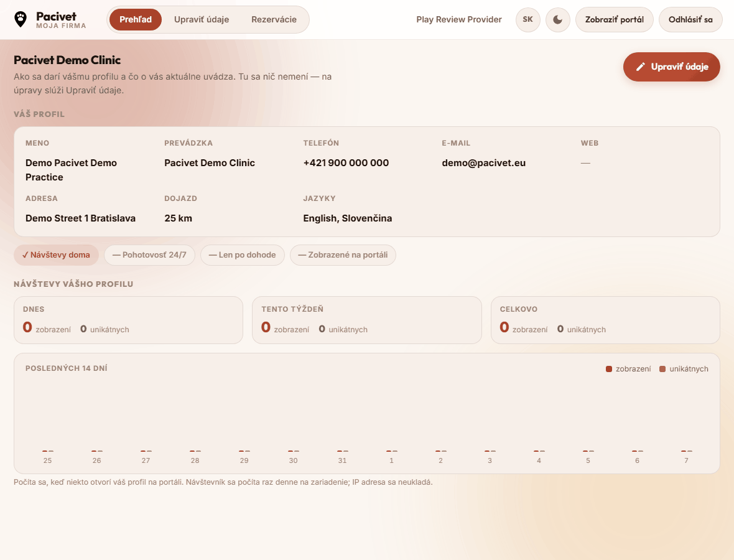This screenshot has width=734, height=560.
Task: Click phone number +421 900 000 000
Action: [346, 163]
